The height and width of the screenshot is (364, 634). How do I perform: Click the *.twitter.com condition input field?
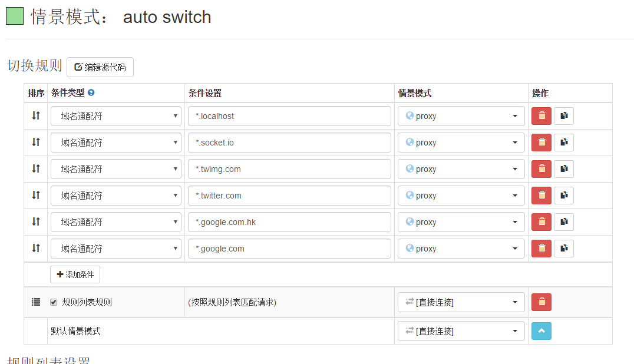[x=289, y=196]
